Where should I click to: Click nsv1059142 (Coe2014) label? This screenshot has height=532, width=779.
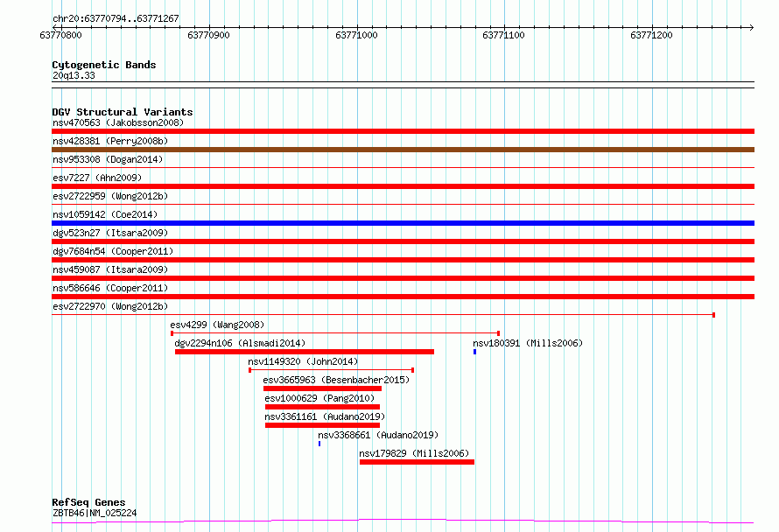click(x=105, y=214)
